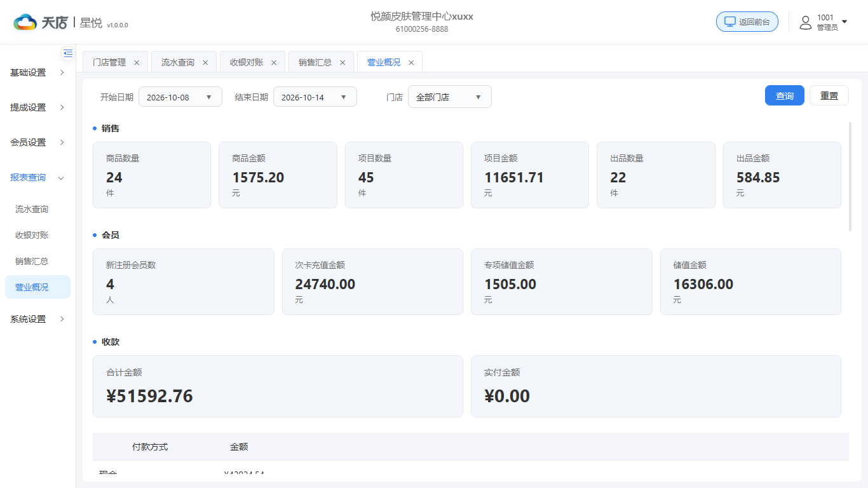Collapse the sidebar using the menu toggle icon
Viewport: 868px width, 488px height.
click(x=68, y=53)
